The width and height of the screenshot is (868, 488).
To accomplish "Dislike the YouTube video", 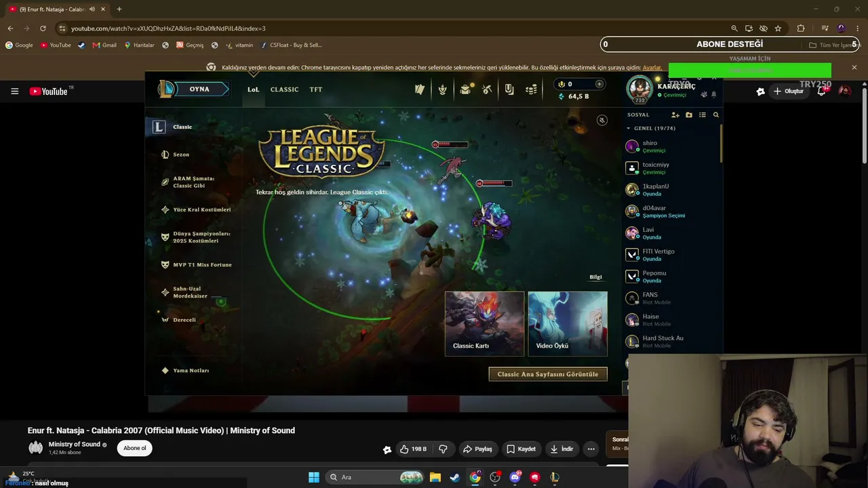I will pos(443,449).
